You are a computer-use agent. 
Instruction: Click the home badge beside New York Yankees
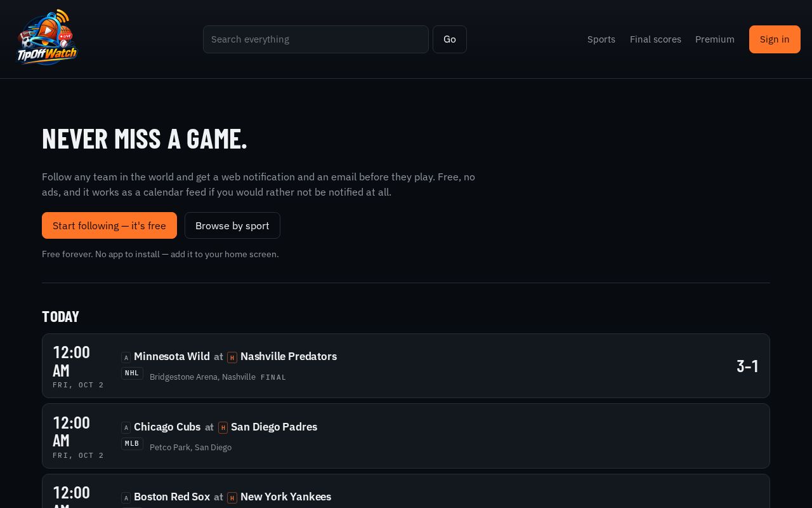pos(232,498)
